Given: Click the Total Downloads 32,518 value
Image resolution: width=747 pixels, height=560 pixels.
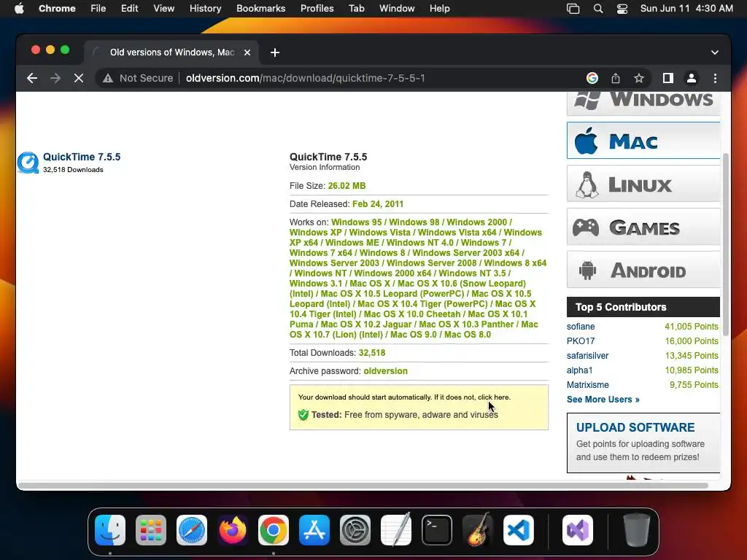Looking at the screenshot, I should 372,353.
